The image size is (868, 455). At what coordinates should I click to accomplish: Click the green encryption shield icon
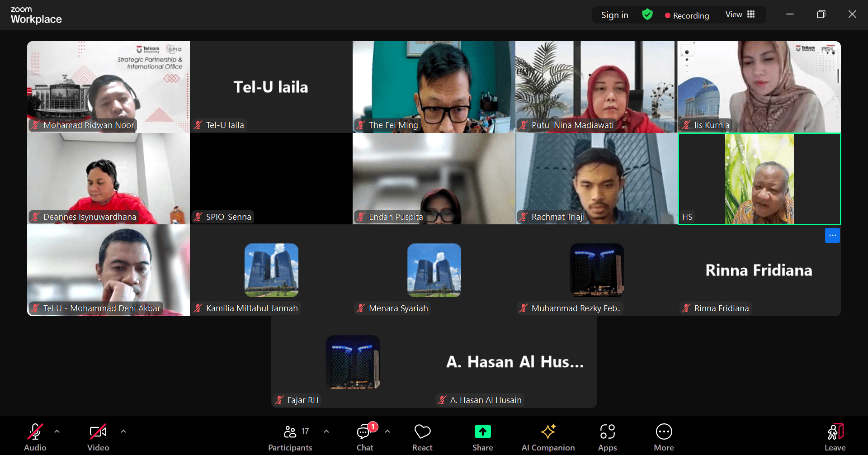click(x=647, y=14)
